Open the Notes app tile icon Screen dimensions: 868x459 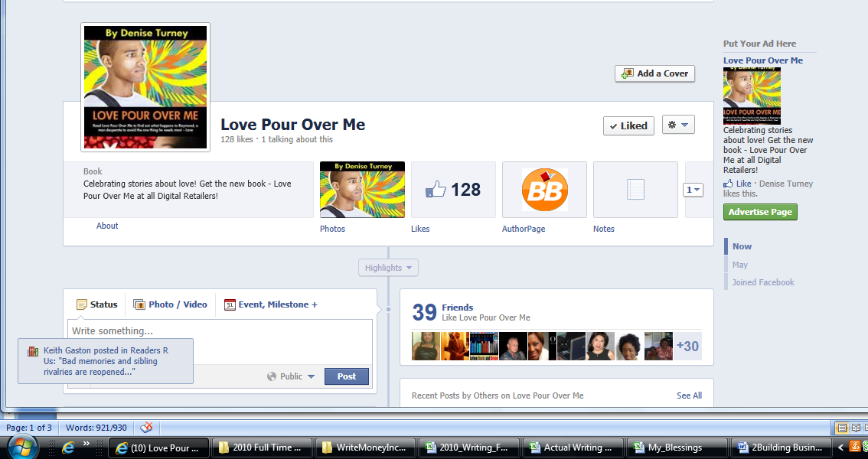(x=635, y=190)
